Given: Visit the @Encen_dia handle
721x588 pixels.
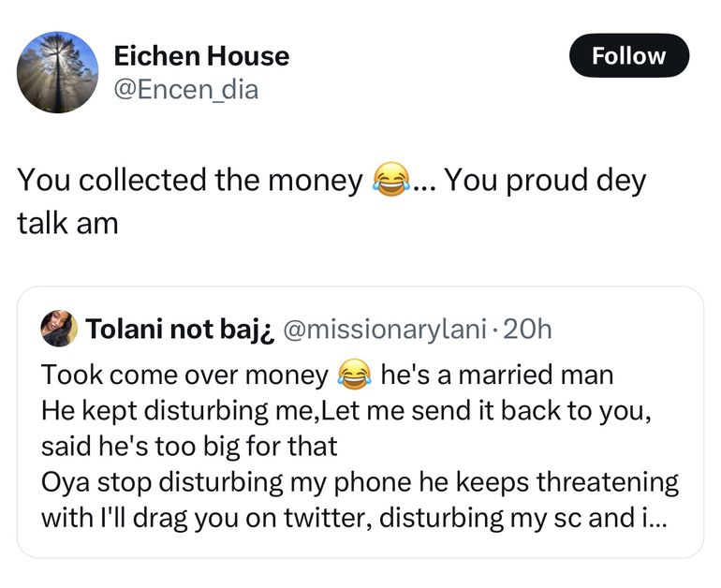Looking at the screenshot, I should (x=185, y=90).
